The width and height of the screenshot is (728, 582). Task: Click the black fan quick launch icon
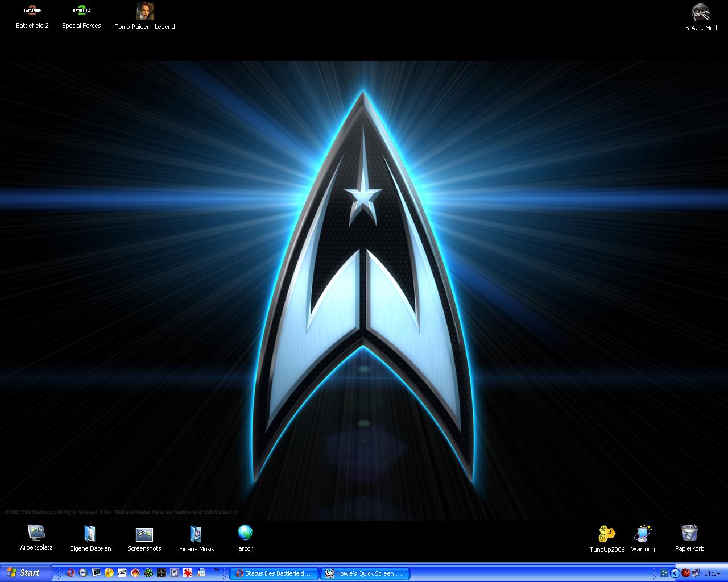[x=162, y=573]
